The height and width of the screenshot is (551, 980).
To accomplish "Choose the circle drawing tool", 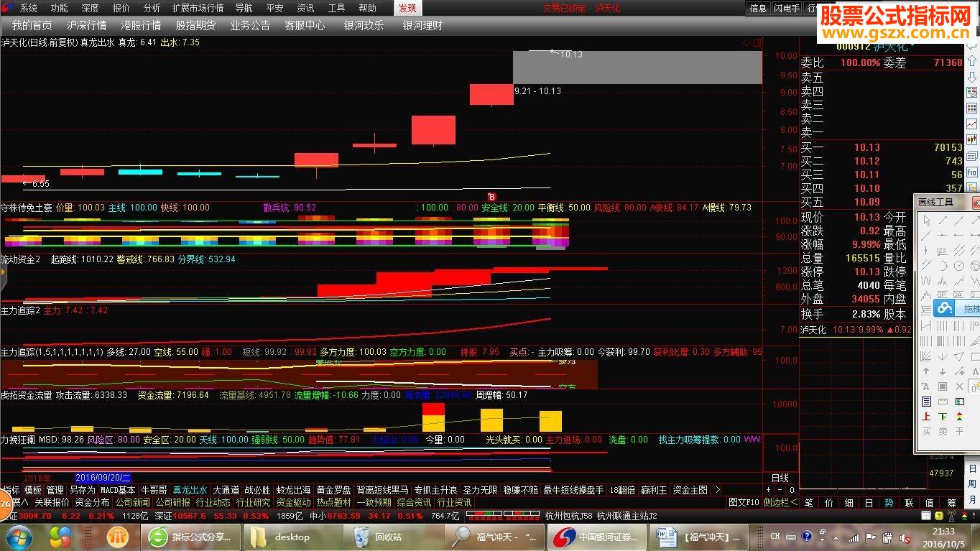I will 958,265.
